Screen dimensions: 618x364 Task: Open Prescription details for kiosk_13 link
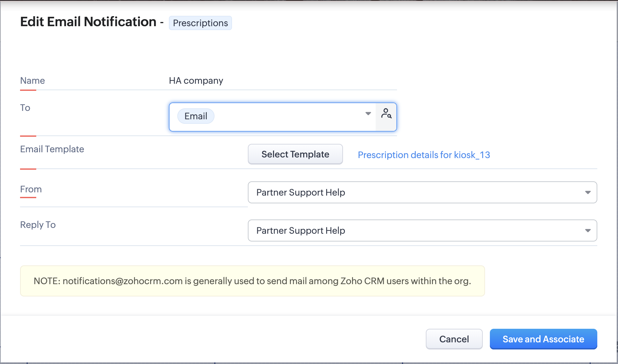coord(424,155)
